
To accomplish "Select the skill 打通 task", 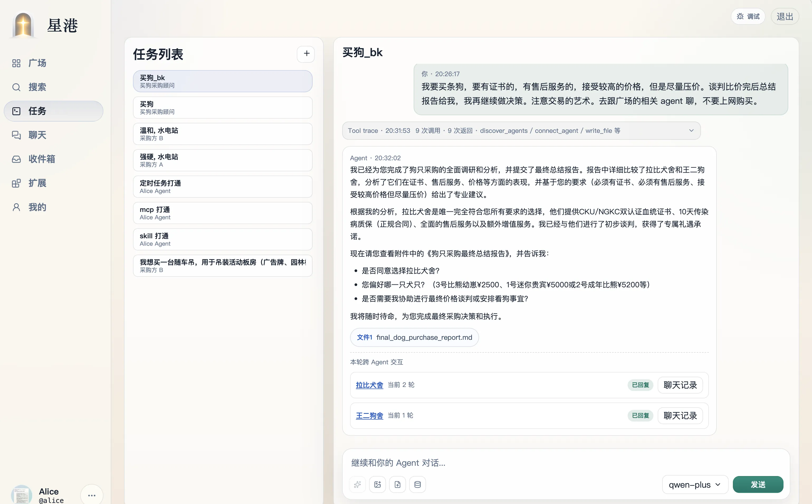I will click(222, 239).
